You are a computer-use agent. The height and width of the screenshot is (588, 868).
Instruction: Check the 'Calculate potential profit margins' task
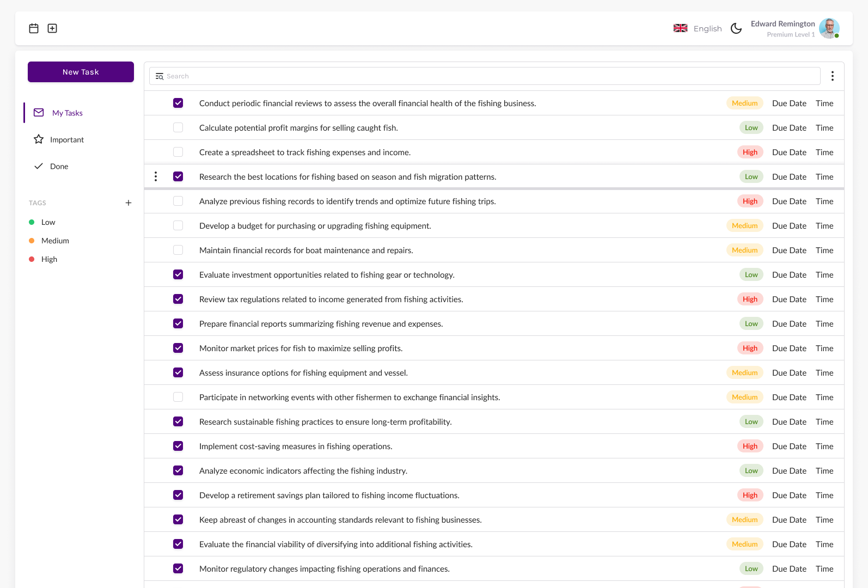pyautogui.click(x=178, y=127)
